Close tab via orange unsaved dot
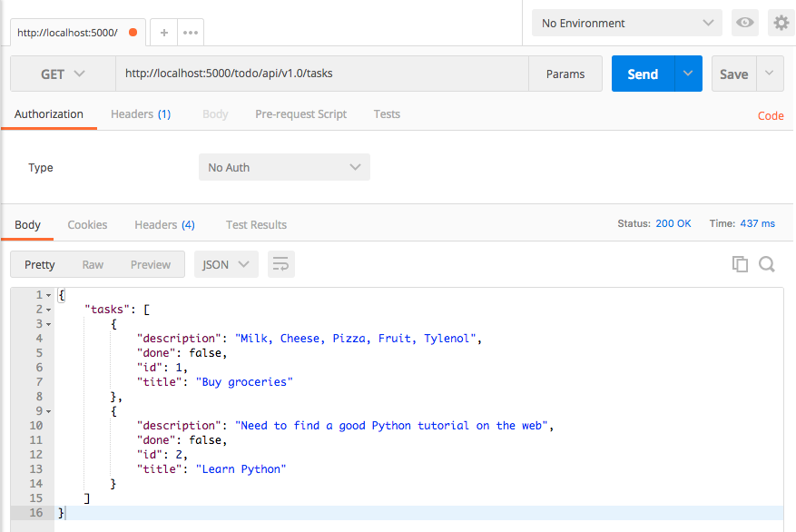Viewport: 796px width, 532px height. point(133,33)
